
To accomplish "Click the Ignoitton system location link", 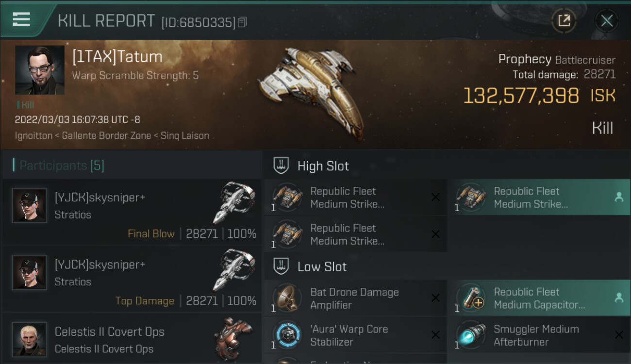I will pos(33,136).
